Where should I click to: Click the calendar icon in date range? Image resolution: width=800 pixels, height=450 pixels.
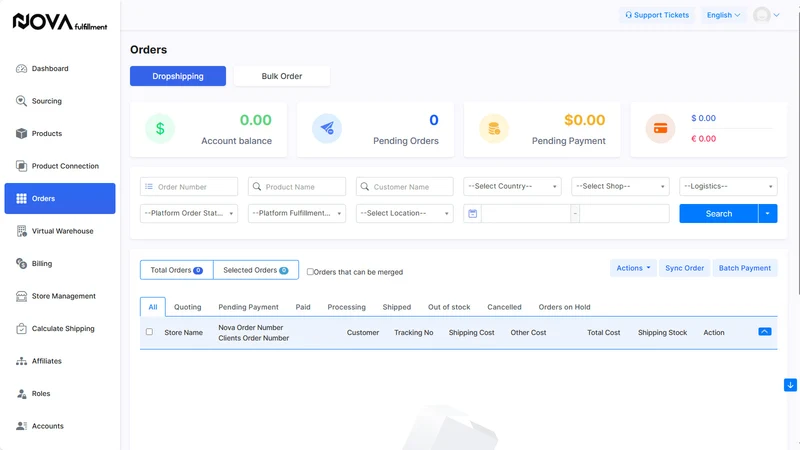(x=472, y=213)
